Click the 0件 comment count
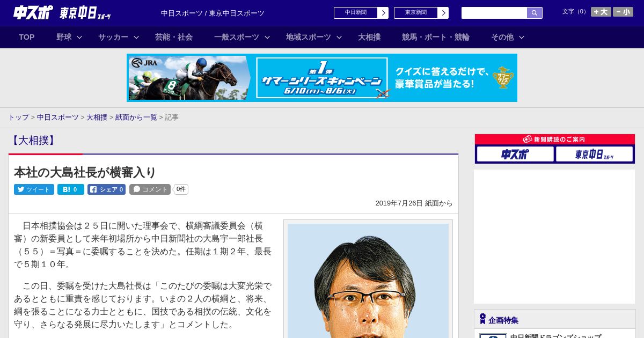The width and height of the screenshot is (644, 338). click(181, 189)
